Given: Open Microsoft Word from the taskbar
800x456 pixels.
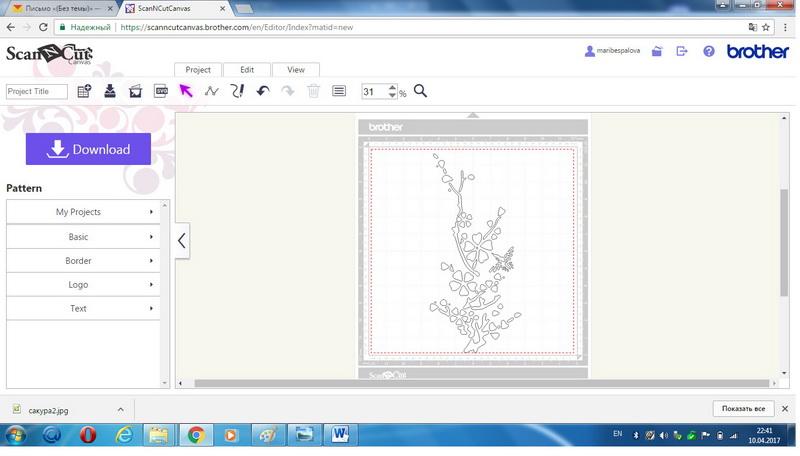Looking at the screenshot, I should [340, 435].
